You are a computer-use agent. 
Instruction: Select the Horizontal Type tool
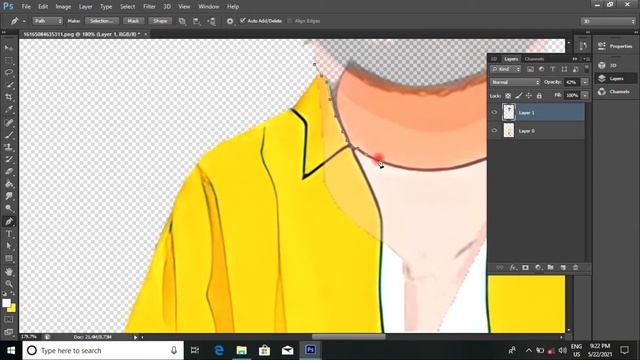coord(9,234)
